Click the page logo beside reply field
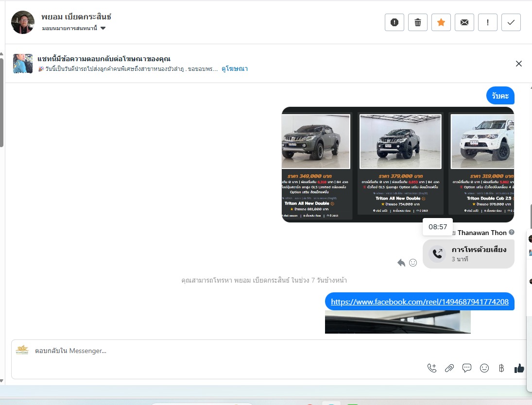 [x=22, y=350]
